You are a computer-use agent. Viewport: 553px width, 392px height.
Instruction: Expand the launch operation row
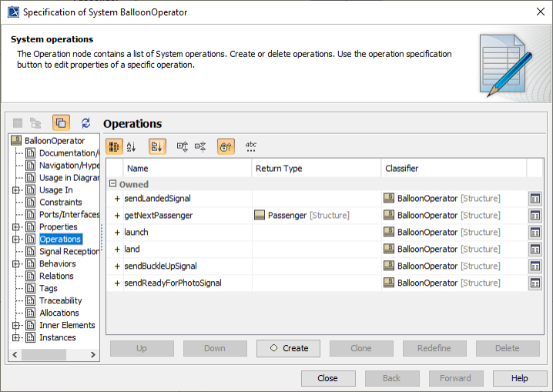(117, 233)
